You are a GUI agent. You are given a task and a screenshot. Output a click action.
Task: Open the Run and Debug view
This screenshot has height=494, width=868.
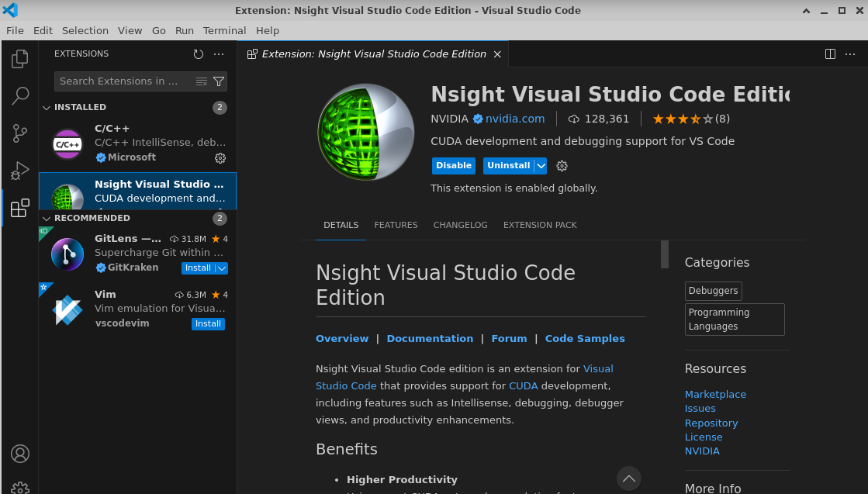(20, 171)
